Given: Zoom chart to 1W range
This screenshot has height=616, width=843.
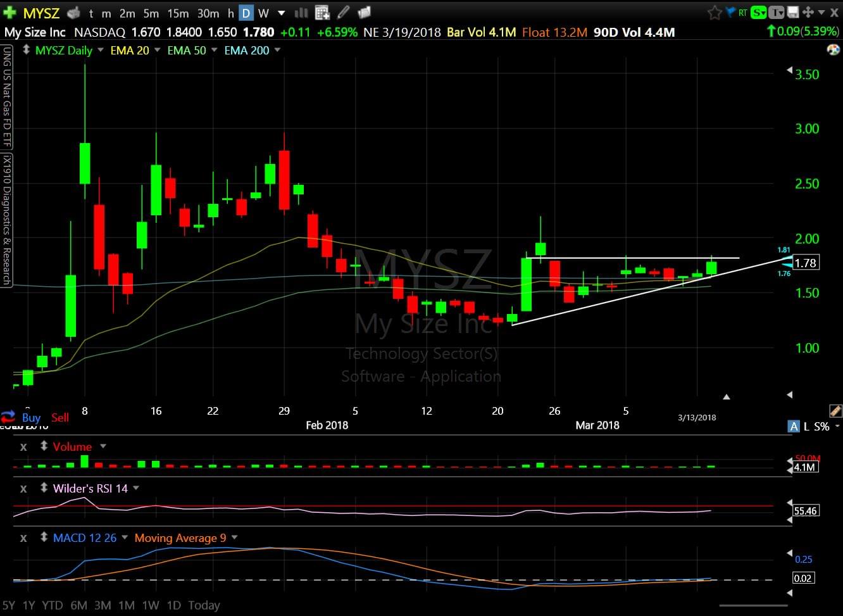Looking at the screenshot, I should click(x=150, y=605).
